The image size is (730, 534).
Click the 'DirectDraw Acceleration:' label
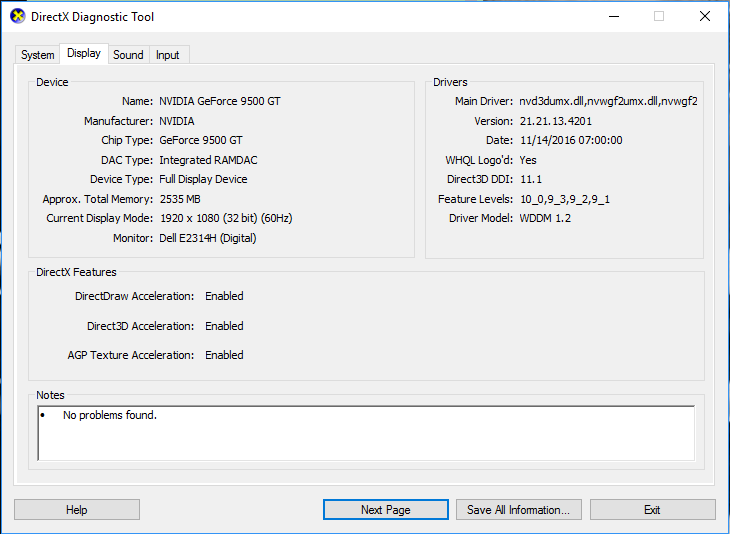(x=135, y=296)
